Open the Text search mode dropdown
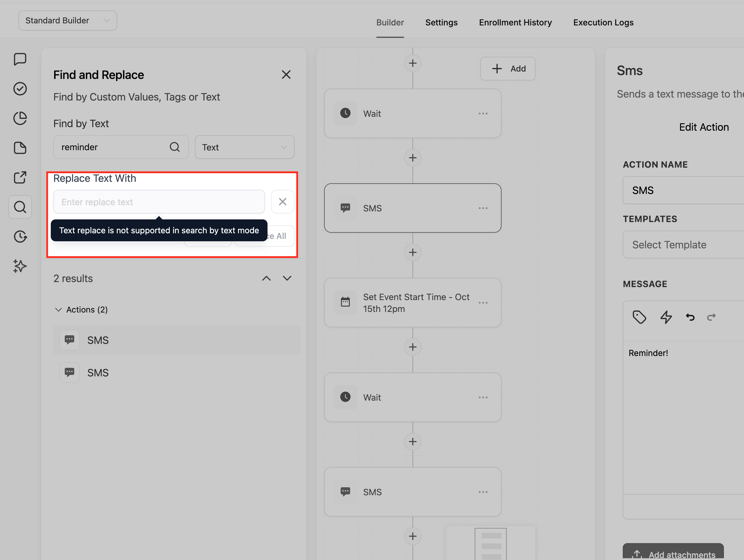The width and height of the screenshot is (744, 560). (244, 147)
